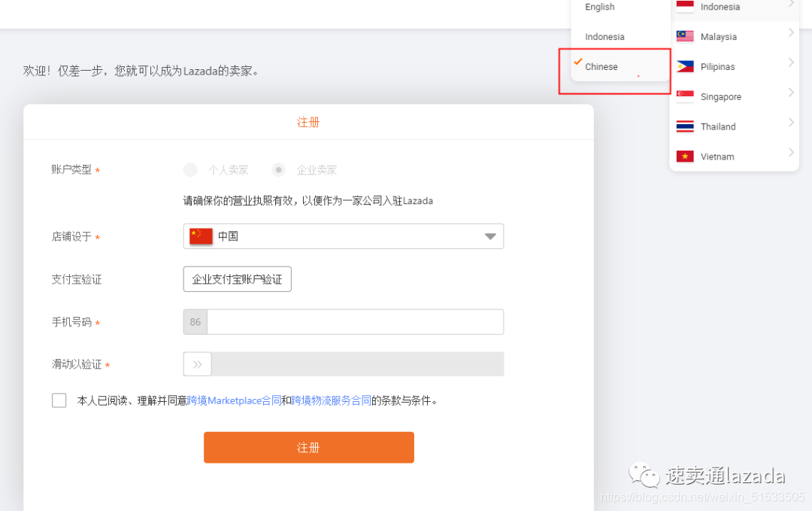This screenshot has width=812, height=511.
Task: Click the orange 注册 submit button
Action: (309, 447)
